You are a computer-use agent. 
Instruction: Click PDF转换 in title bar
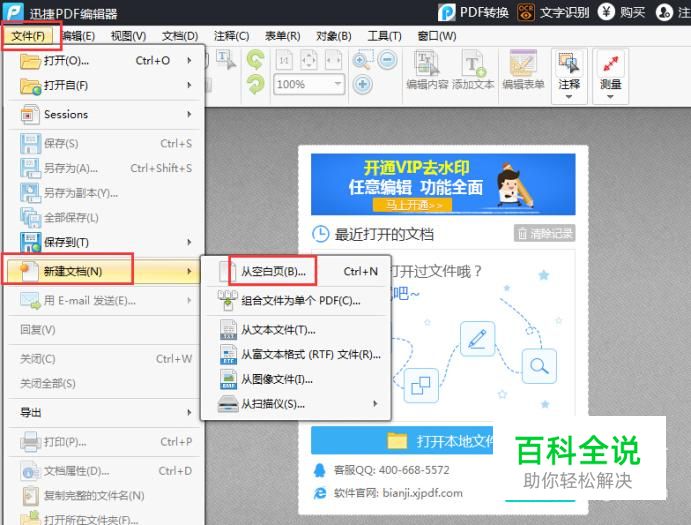pyautogui.click(x=473, y=12)
